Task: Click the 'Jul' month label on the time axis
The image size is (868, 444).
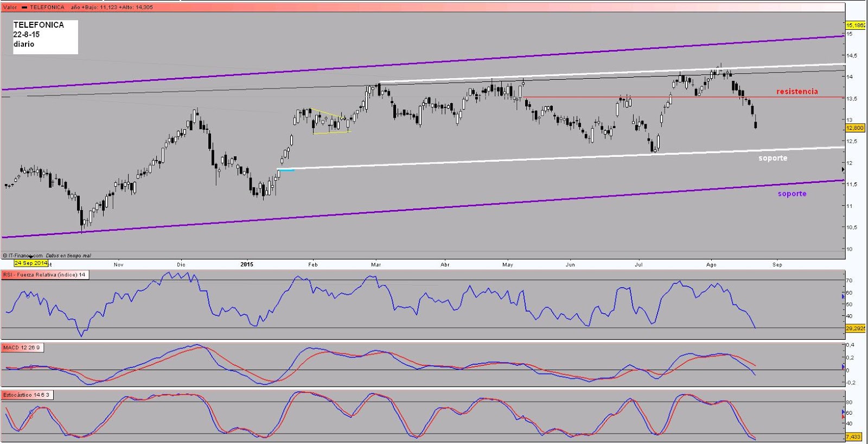Action: pyautogui.click(x=639, y=265)
